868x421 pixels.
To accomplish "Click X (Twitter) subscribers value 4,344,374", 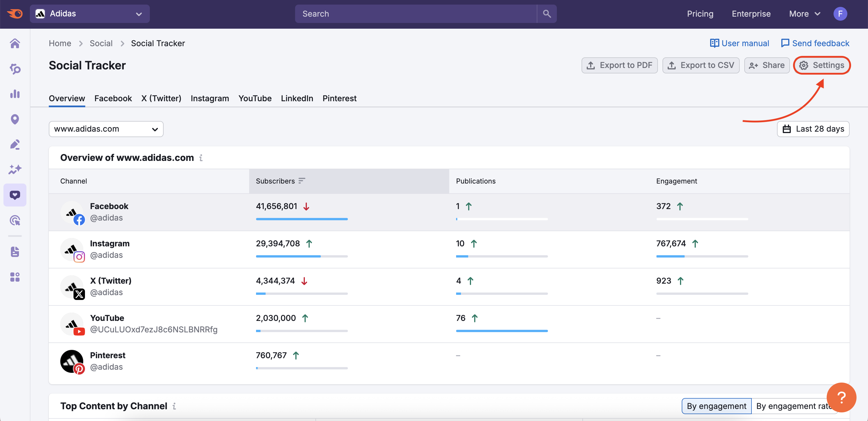I will tap(275, 281).
